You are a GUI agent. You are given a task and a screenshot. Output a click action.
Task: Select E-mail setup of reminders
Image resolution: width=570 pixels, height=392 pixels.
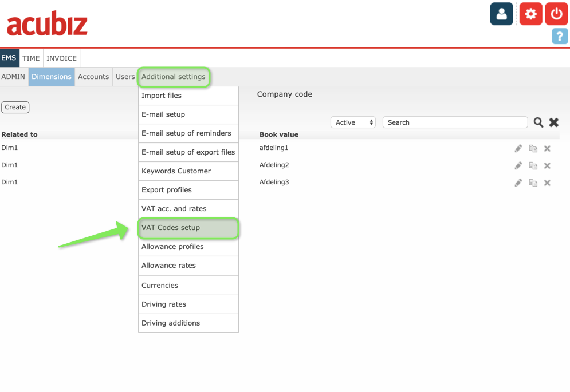[x=188, y=133]
